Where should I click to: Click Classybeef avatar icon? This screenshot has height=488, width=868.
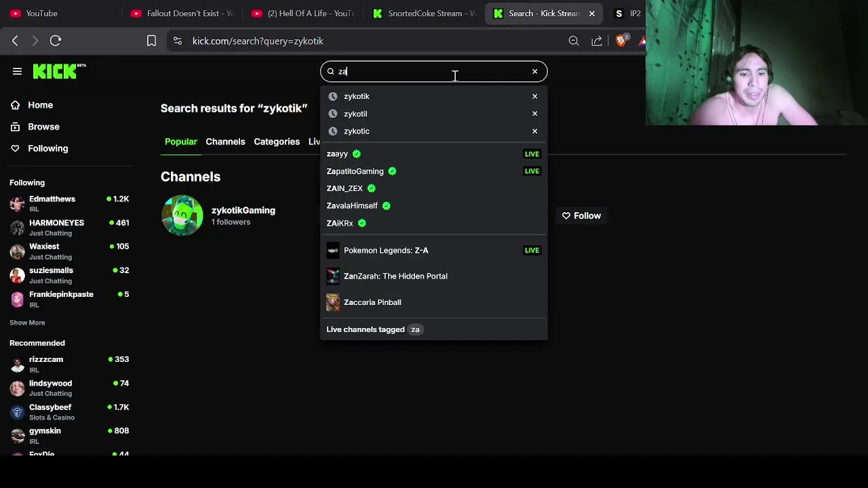(x=17, y=412)
